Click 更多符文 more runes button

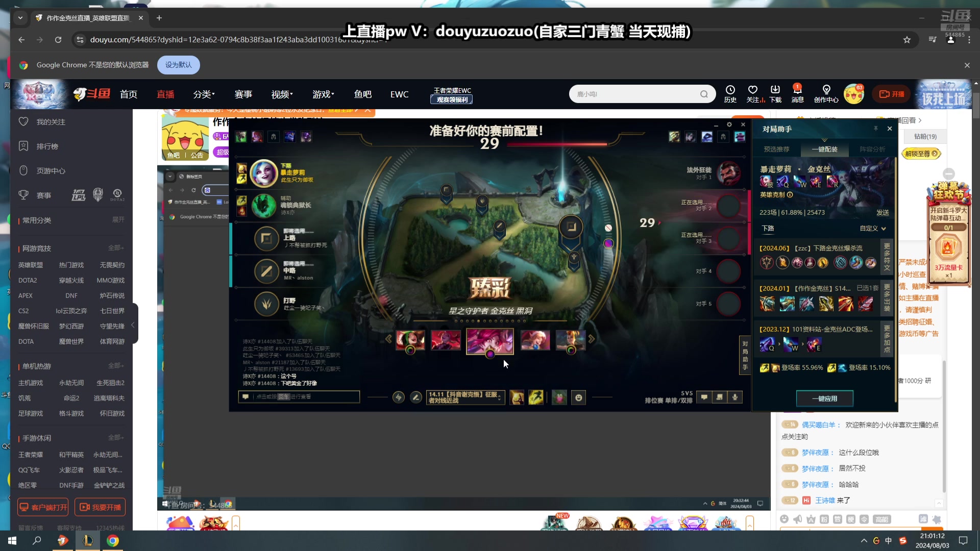[x=887, y=257]
